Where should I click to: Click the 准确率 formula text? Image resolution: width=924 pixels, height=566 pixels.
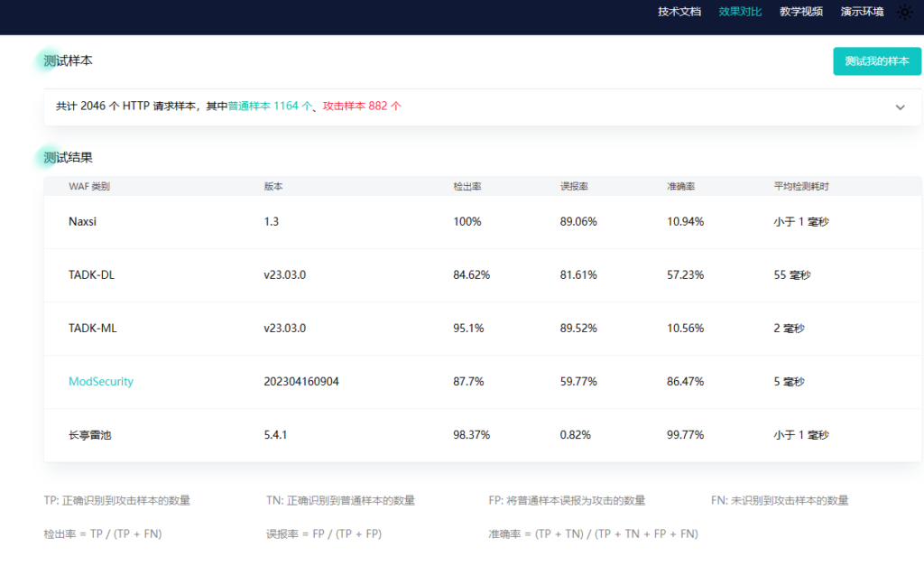pos(594,534)
